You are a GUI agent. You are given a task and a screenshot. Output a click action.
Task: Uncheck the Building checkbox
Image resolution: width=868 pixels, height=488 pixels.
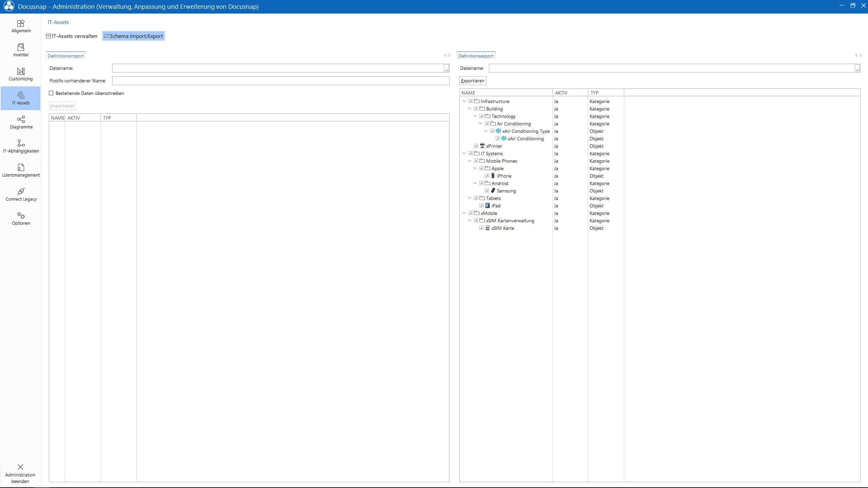click(476, 108)
